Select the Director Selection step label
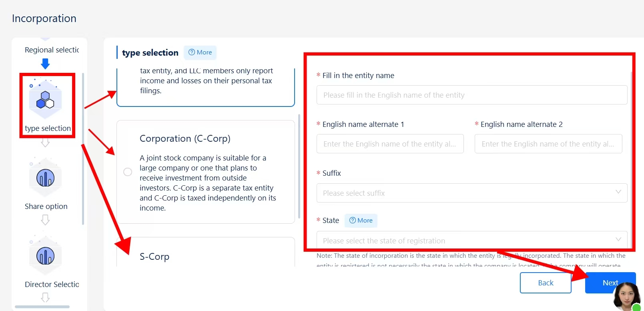The height and width of the screenshot is (311, 644). [52, 285]
